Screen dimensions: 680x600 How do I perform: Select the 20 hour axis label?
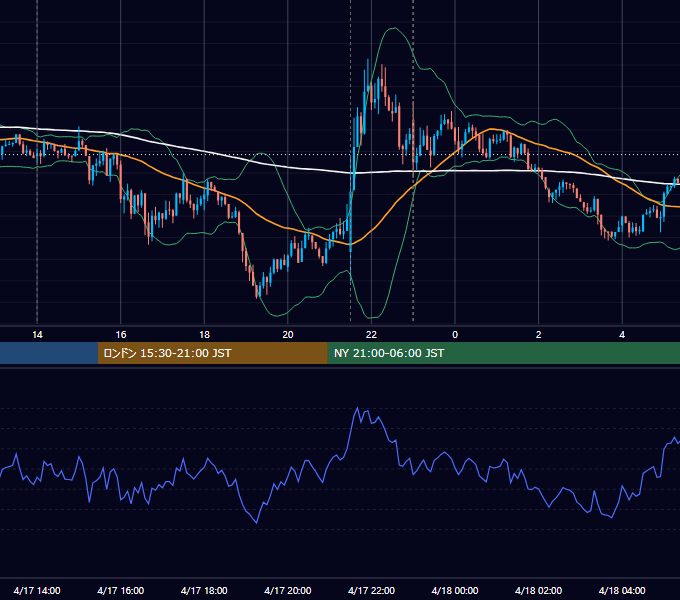pyautogui.click(x=288, y=335)
